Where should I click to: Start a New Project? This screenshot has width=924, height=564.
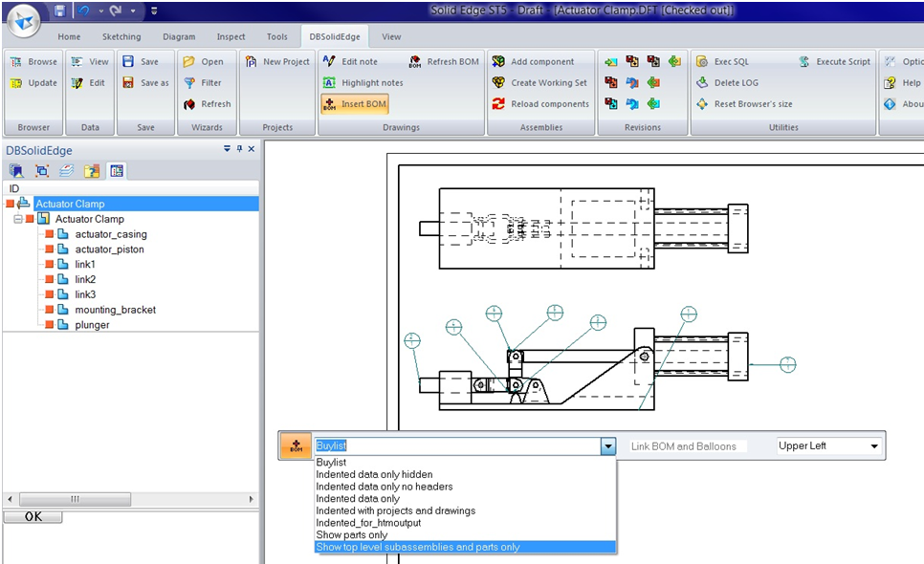[277, 62]
